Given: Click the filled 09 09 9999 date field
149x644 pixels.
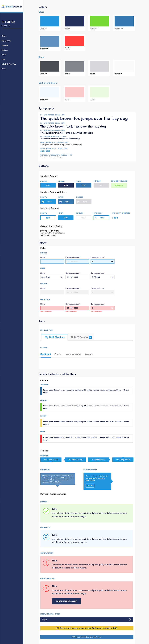Looking at the screenshot, I should 77,277.
